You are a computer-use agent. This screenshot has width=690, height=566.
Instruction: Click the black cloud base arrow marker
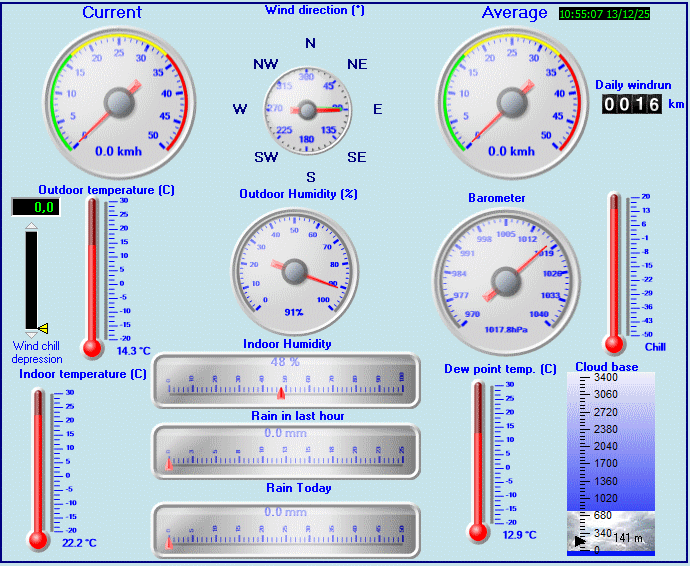[x=579, y=541]
